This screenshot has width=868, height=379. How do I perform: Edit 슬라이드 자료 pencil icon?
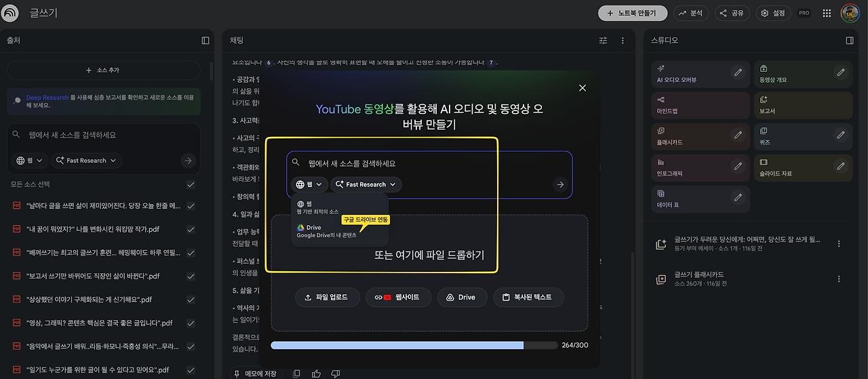pos(841,166)
